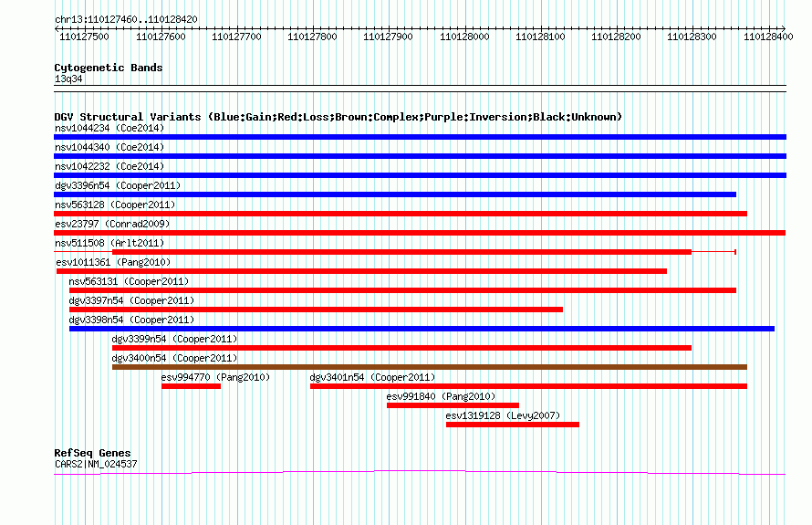Open the esv991840 (Pang2010) label
The height and width of the screenshot is (525, 812).
(441, 396)
